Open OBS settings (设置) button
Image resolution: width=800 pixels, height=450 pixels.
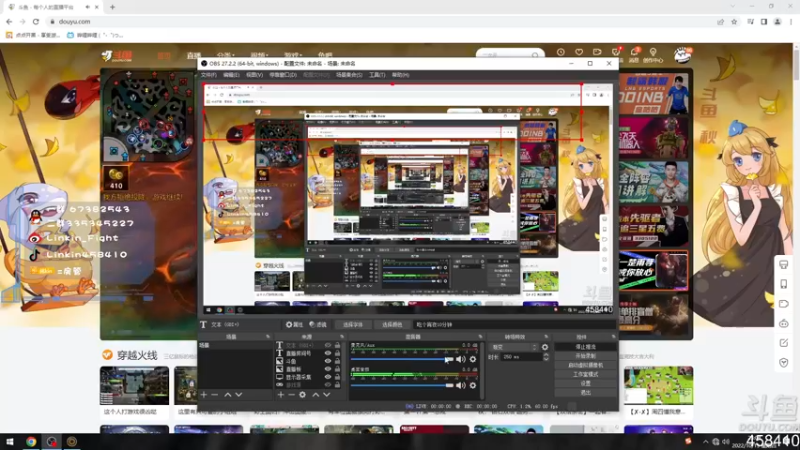585,384
